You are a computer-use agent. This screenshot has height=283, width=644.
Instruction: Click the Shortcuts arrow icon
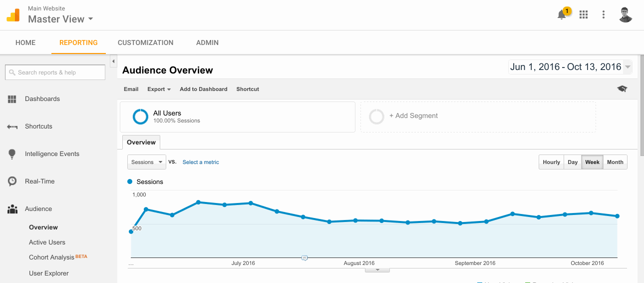(12, 126)
